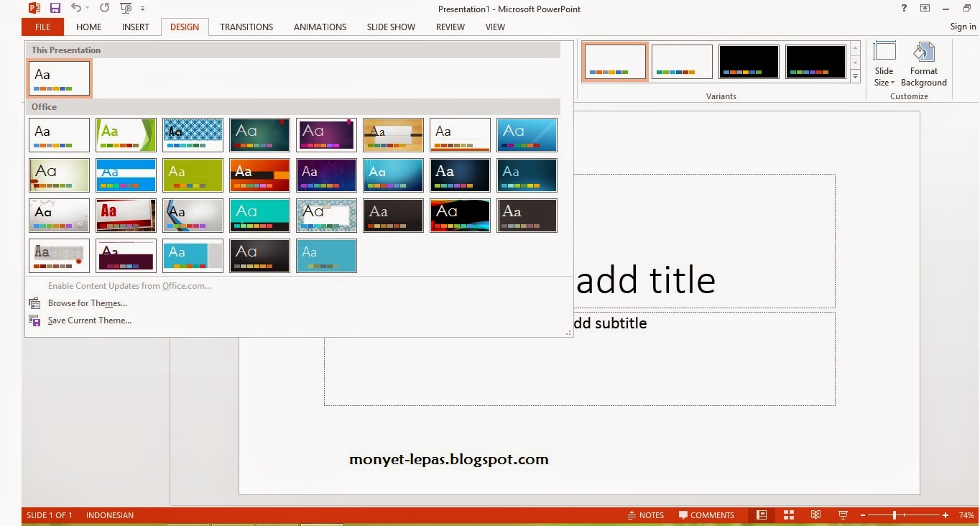Screen dimensions: 980x526
Task: Apply the bright blue Slice theme
Action: tap(527, 135)
